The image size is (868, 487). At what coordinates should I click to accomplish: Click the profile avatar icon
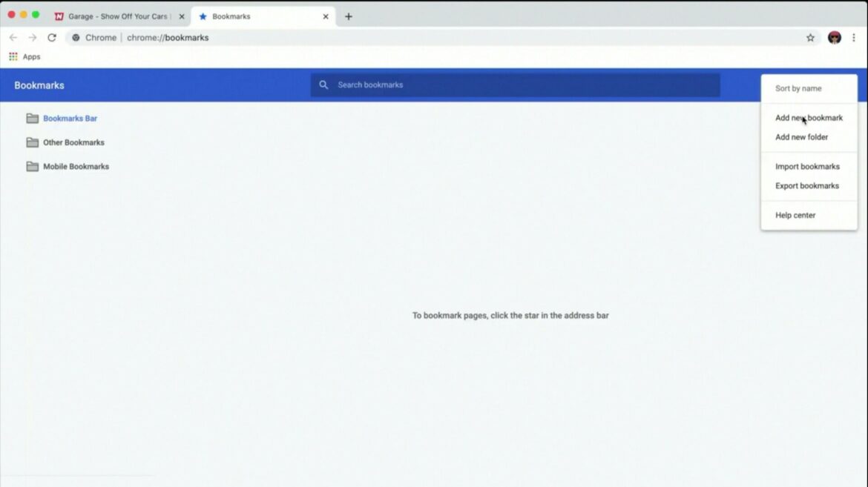click(x=834, y=38)
